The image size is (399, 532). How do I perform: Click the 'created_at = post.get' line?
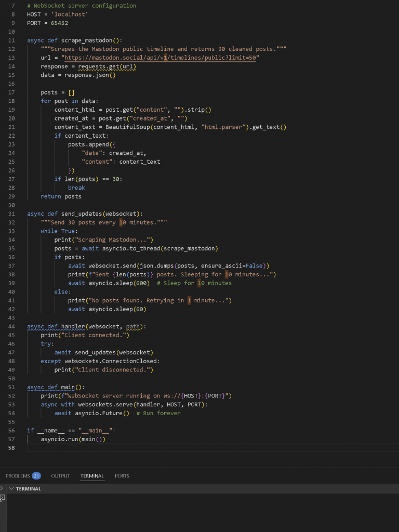[x=121, y=118]
